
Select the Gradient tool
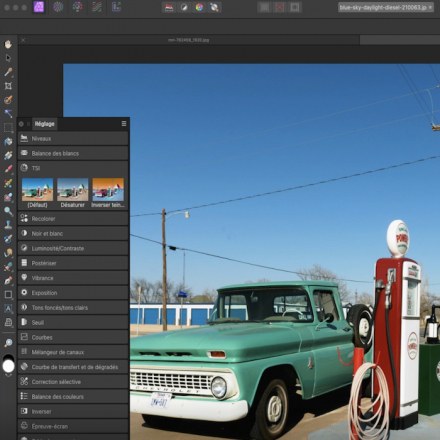pos(8,155)
